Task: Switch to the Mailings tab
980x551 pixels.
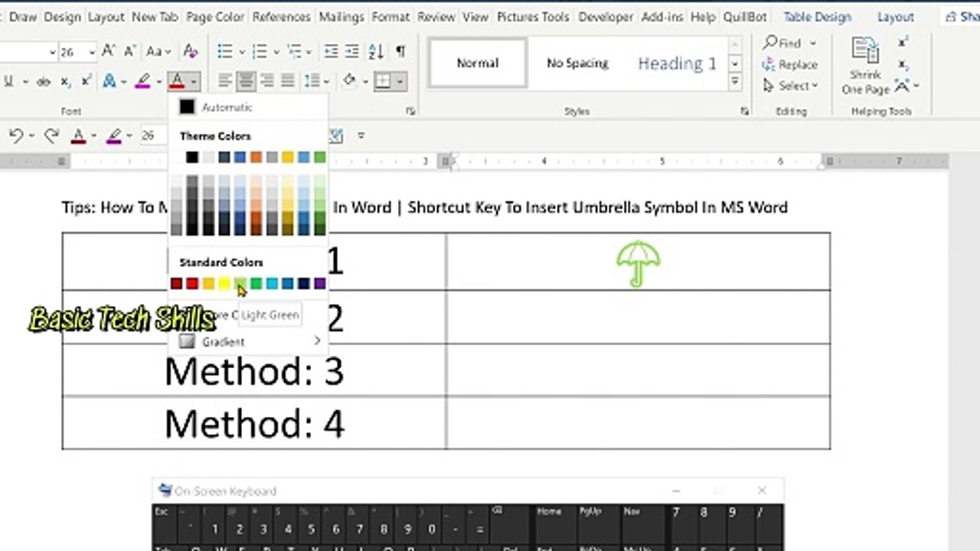Action: [341, 17]
